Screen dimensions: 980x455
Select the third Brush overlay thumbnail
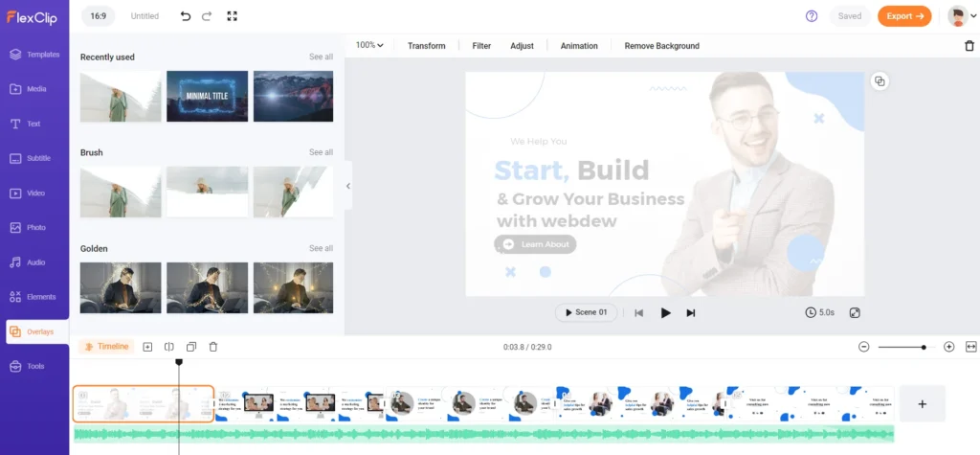[293, 192]
